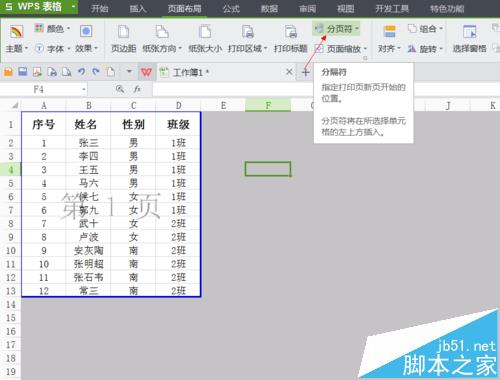Open the 字体 font scheme dropdown
This screenshot has height=380, width=500.
pyautogui.click(x=52, y=49)
